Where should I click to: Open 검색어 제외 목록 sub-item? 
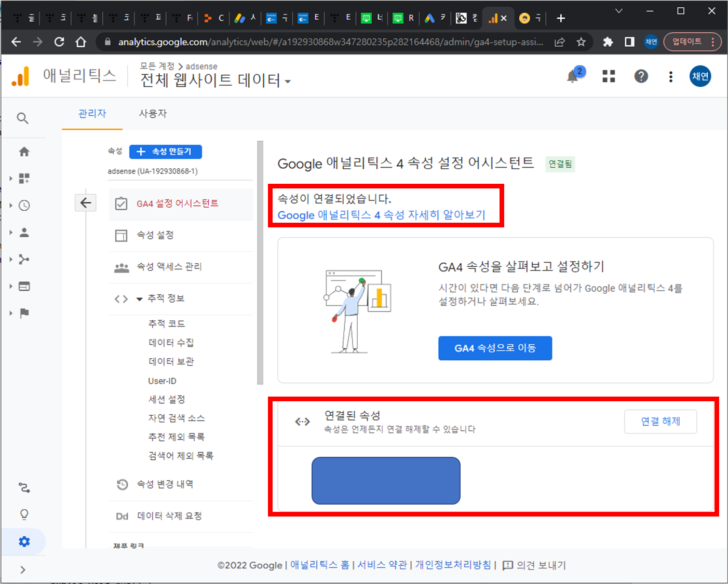tap(181, 456)
